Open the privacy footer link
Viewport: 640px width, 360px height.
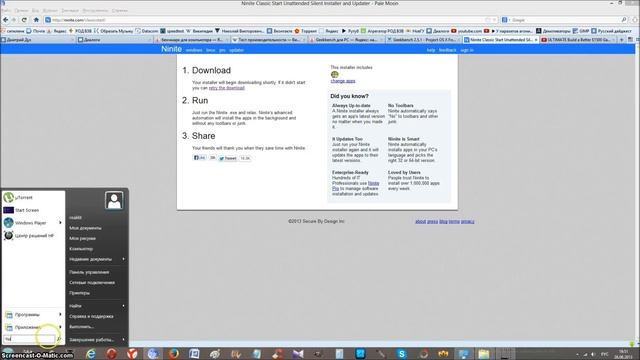tap(468, 222)
